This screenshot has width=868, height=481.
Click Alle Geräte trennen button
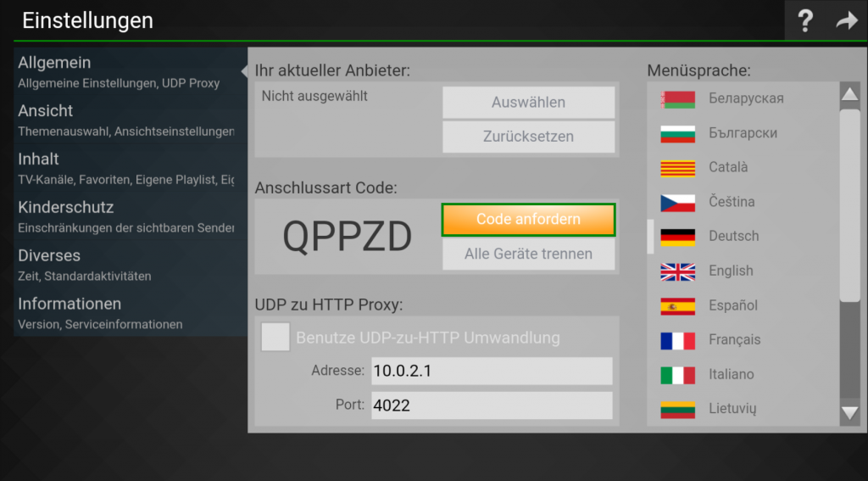tap(529, 254)
